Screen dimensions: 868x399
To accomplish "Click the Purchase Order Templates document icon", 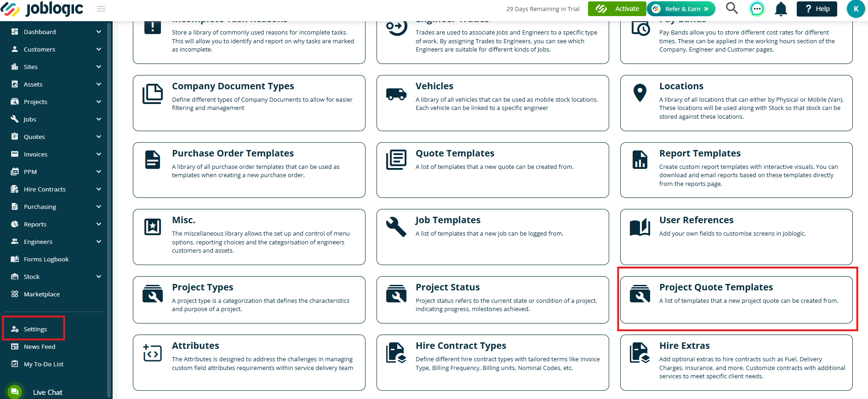I will click(x=153, y=160).
